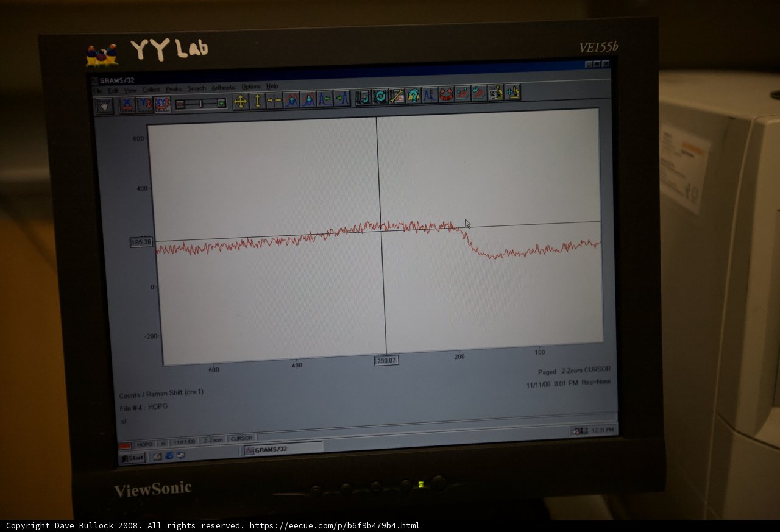This screenshot has height=532, width=780.
Task: Open the Windows Start menu
Action: (132, 458)
